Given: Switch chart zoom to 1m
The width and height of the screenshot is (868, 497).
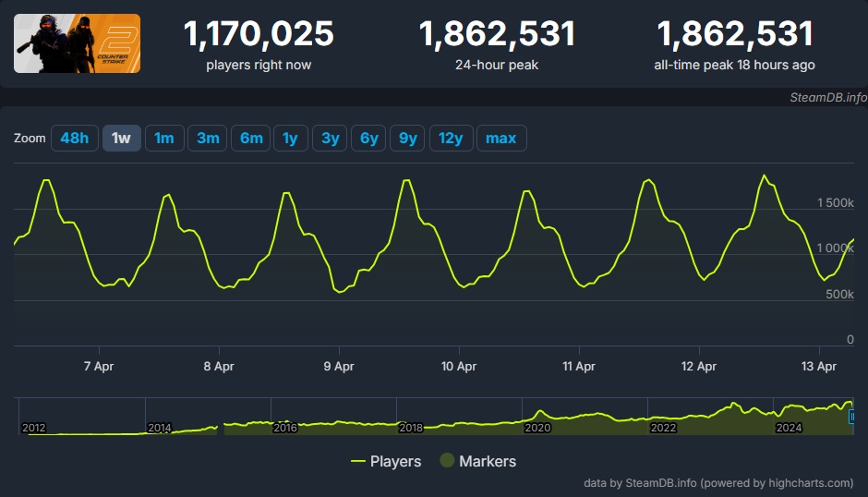Looking at the screenshot, I should click(x=164, y=139).
